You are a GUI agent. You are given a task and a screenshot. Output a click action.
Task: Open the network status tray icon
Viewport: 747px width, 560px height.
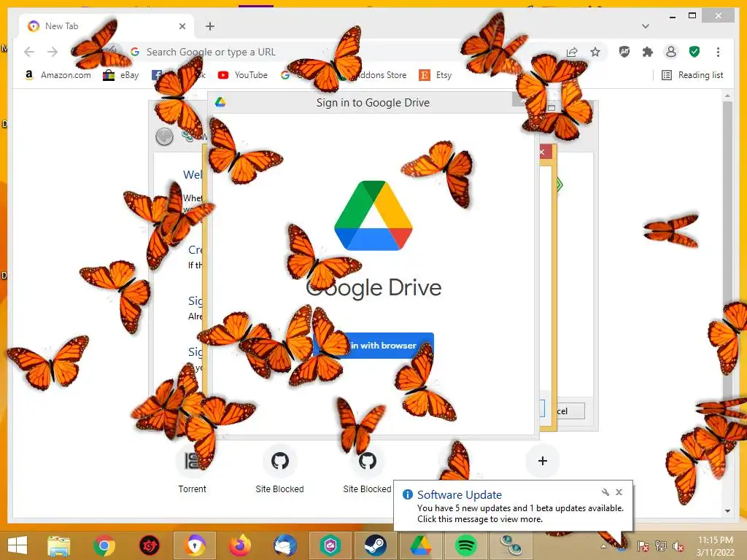[x=661, y=547]
